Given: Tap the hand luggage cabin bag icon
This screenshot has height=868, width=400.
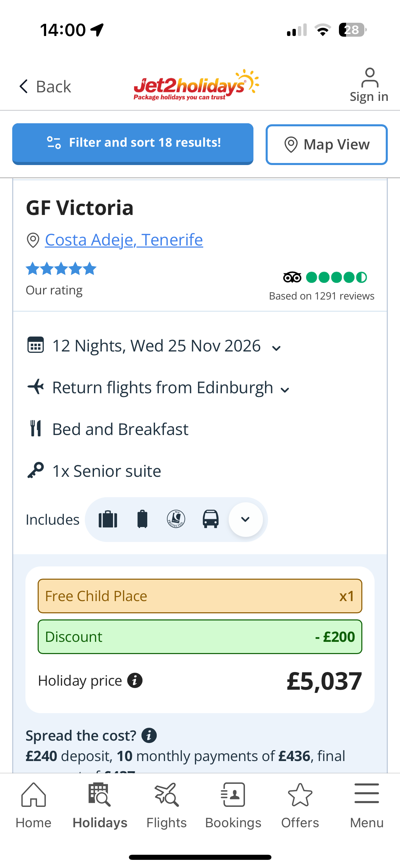Looking at the screenshot, I should [x=142, y=519].
